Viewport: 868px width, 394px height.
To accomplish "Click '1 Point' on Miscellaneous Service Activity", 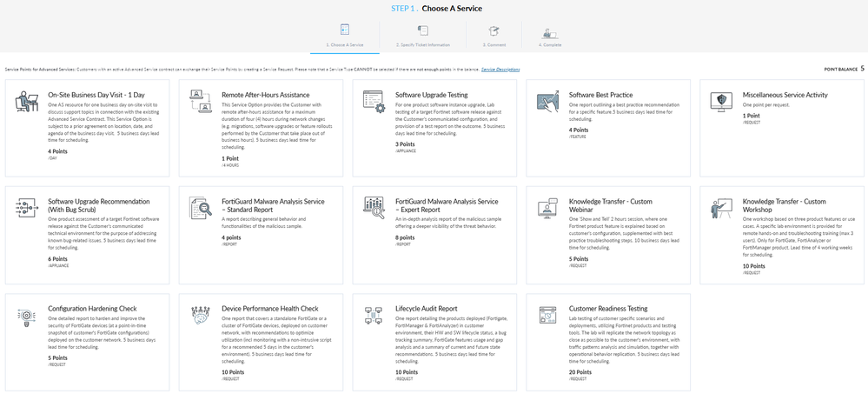I will pos(752,116).
